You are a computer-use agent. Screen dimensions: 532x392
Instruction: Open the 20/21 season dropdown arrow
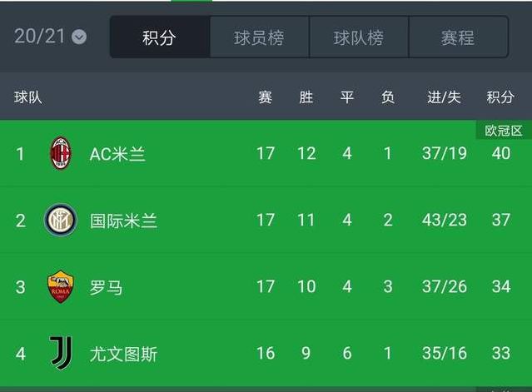click(79, 37)
